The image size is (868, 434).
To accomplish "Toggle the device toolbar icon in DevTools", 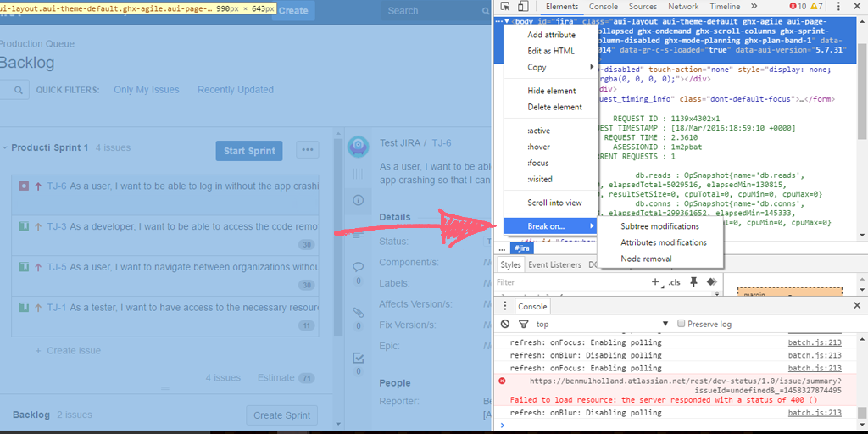I will pyautogui.click(x=522, y=7).
